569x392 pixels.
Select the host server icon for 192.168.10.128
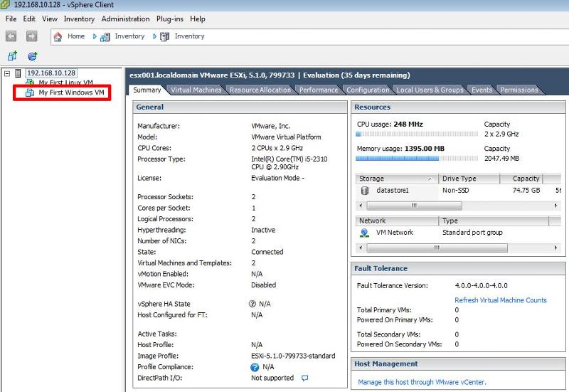click(18, 73)
